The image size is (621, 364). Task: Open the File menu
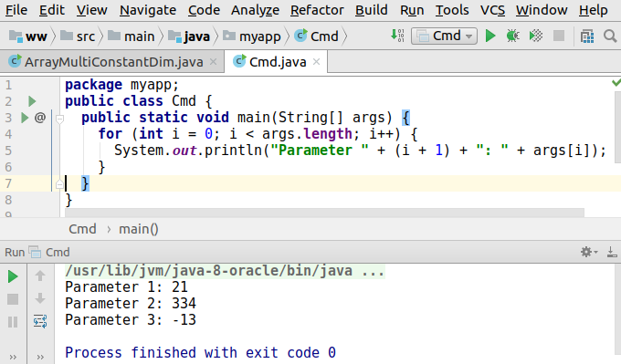coord(16,10)
